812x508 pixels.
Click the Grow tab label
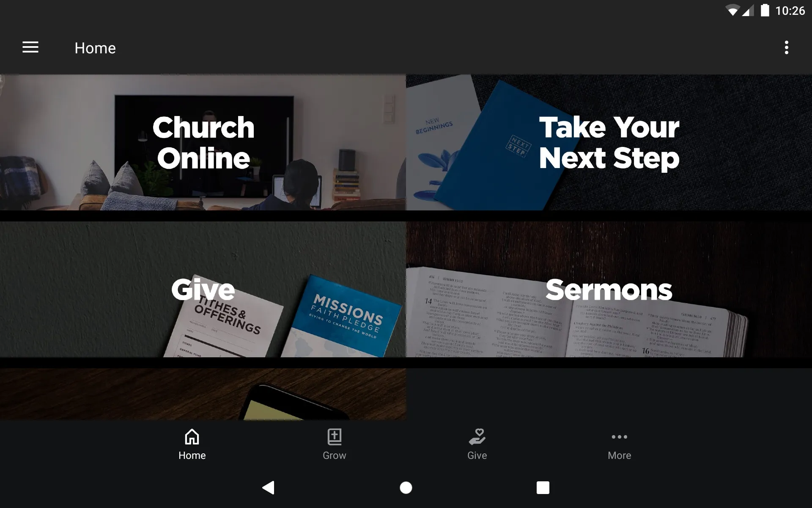tap(335, 456)
